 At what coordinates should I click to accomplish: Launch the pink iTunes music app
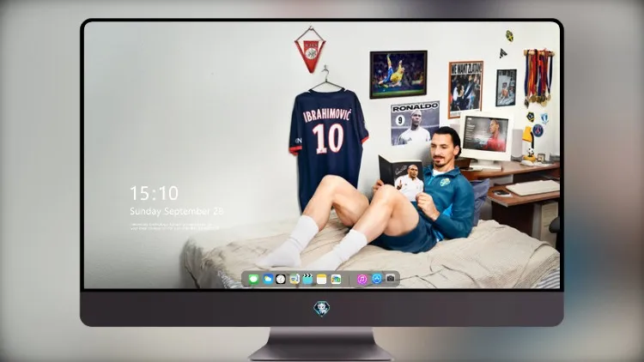(x=361, y=280)
